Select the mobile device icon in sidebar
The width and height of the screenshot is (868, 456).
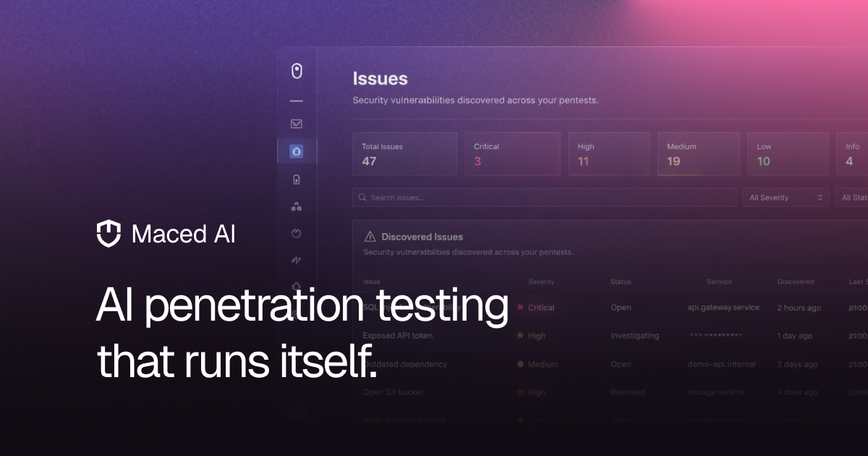tap(297, 179)
